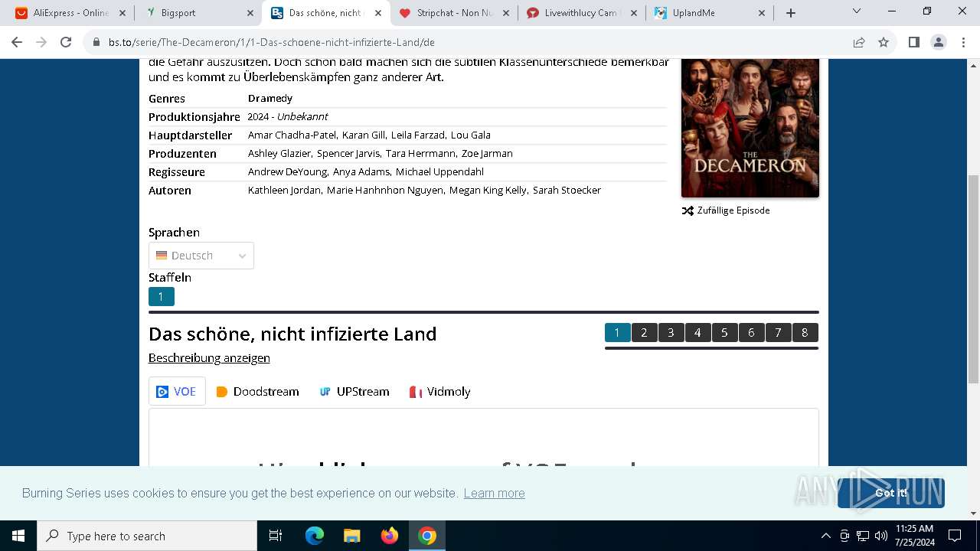
Task: Go to episode 7
Action: coord(778,333)
